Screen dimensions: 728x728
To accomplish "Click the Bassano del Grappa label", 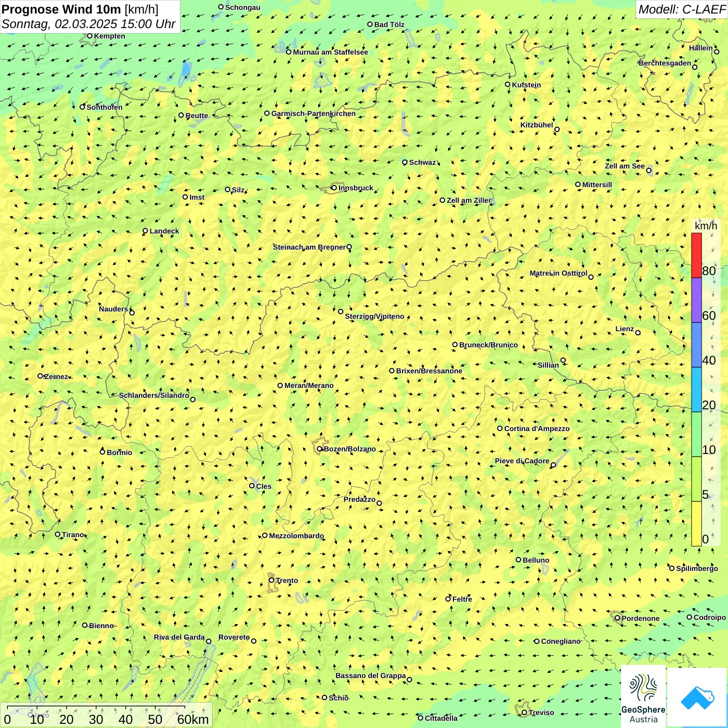I will (370, 675).
